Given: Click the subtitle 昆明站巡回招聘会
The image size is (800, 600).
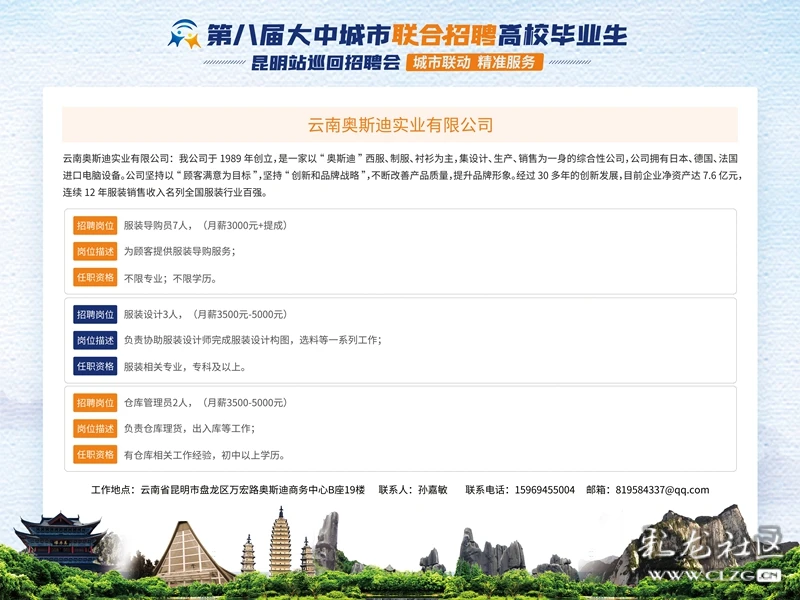Looking at the screenshot, I should (x=326, y=63).
